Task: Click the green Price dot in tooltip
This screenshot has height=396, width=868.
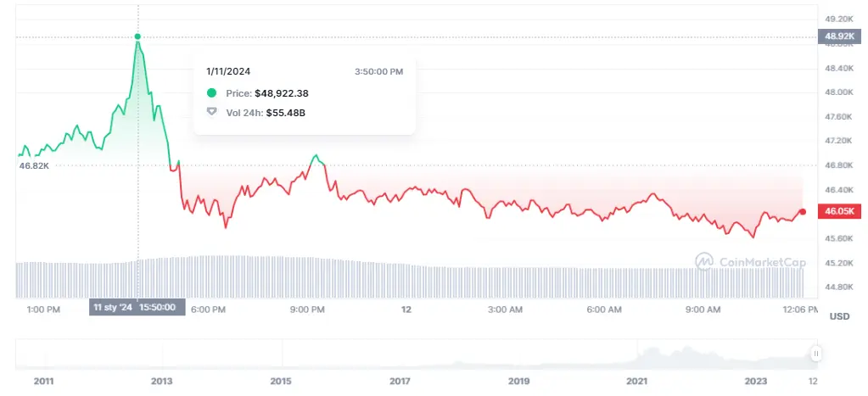Action: pos(211,92)
